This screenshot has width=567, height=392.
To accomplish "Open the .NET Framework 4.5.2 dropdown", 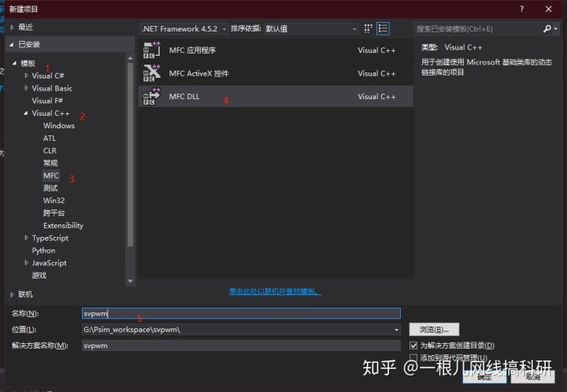I will [183, 29].
